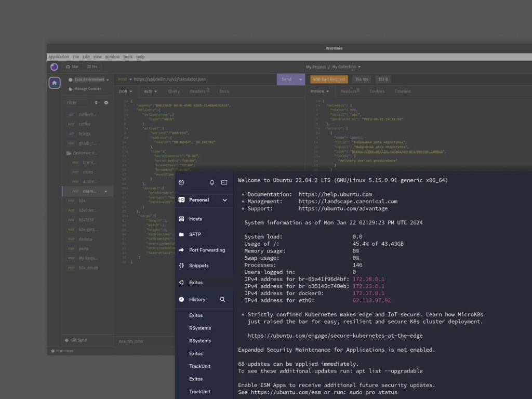The width and height of the screenshot is (532, 399).
Task: Switch to the response Timeline tab
Action: pyautogui.click(x=402, y=91)
